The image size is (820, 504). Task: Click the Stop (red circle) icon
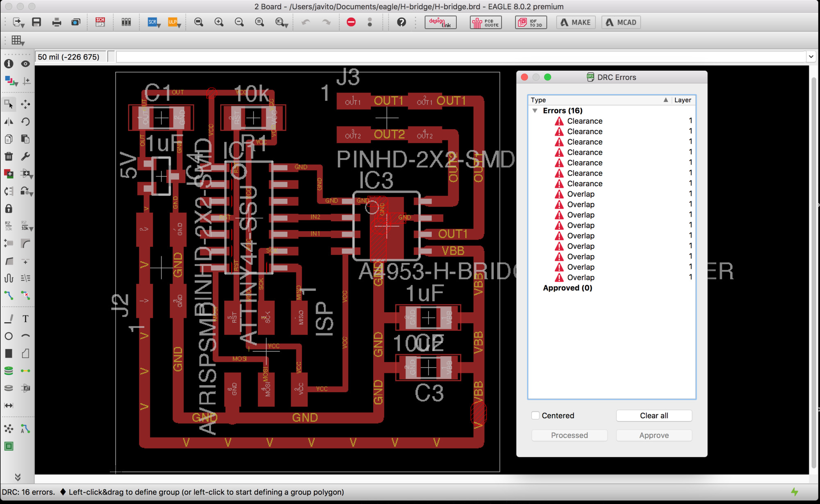point(351,22)
